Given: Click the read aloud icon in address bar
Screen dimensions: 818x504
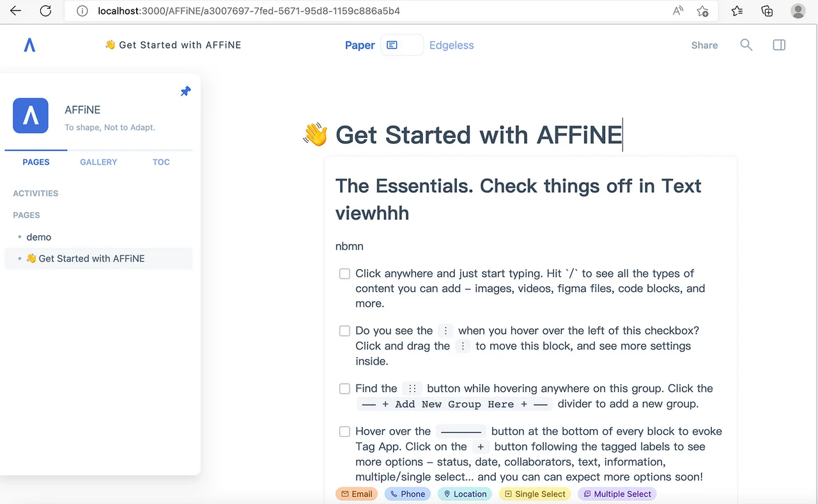Looking at the screenshot, I should pyautogui.click(x=678, y=11).
